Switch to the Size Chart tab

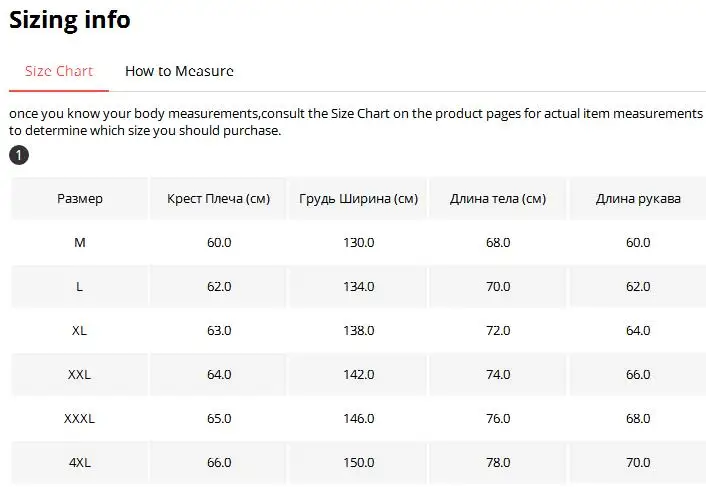[59, 71]
